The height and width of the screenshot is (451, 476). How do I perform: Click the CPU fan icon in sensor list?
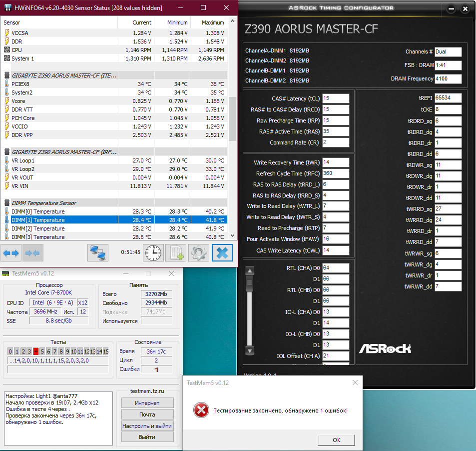6,49
